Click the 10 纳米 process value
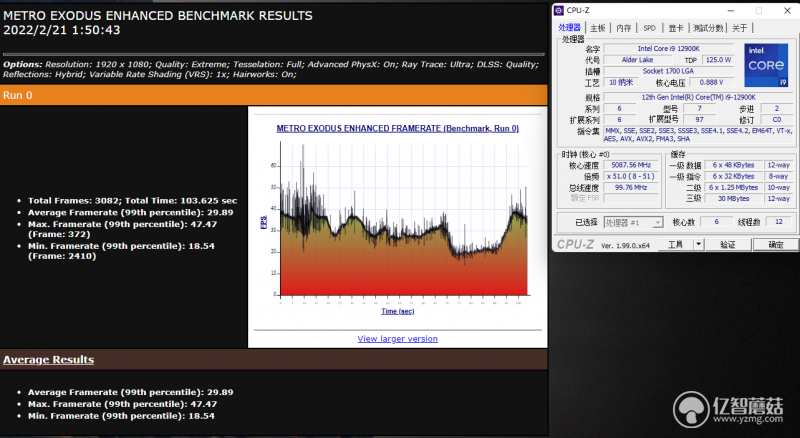Viewport: 800px width, 438px height. (621, 82)
